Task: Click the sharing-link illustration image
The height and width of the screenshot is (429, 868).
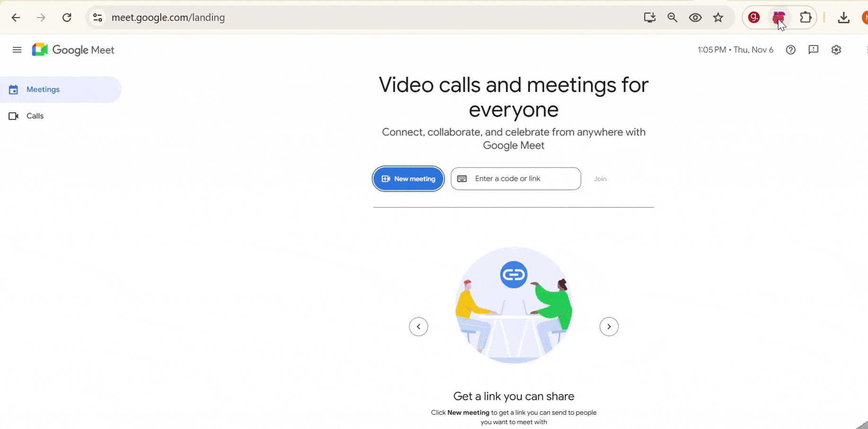Action: 514,305
